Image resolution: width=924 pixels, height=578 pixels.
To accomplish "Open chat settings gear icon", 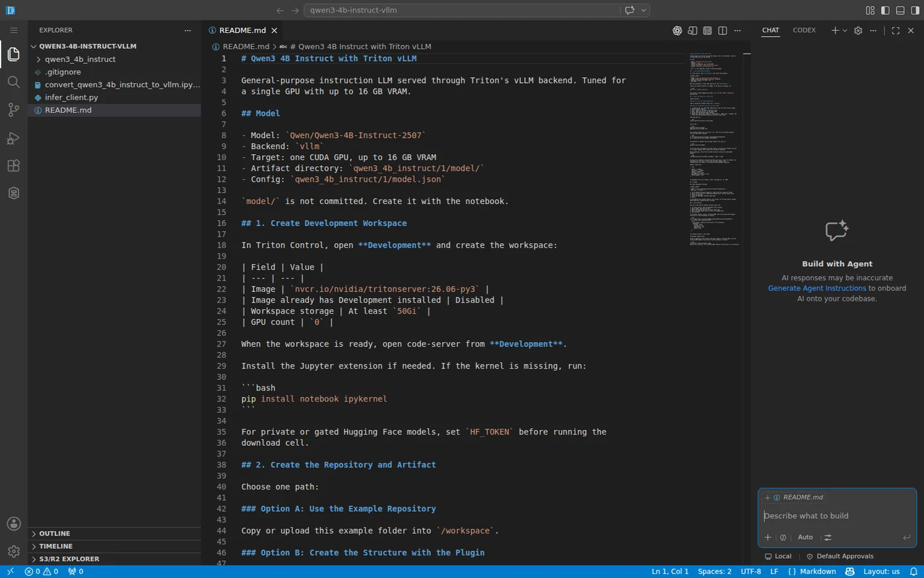I will [858, 30].
